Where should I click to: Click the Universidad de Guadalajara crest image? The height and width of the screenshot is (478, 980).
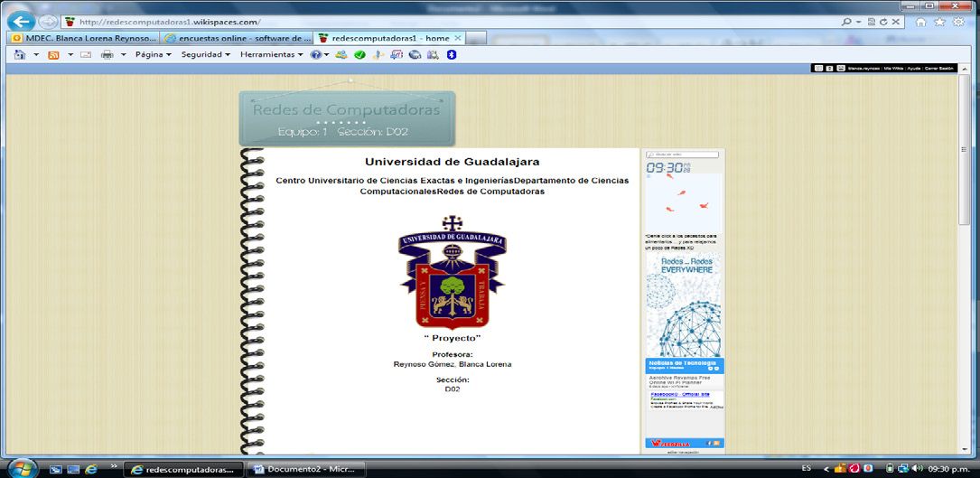tap(453, 272)
